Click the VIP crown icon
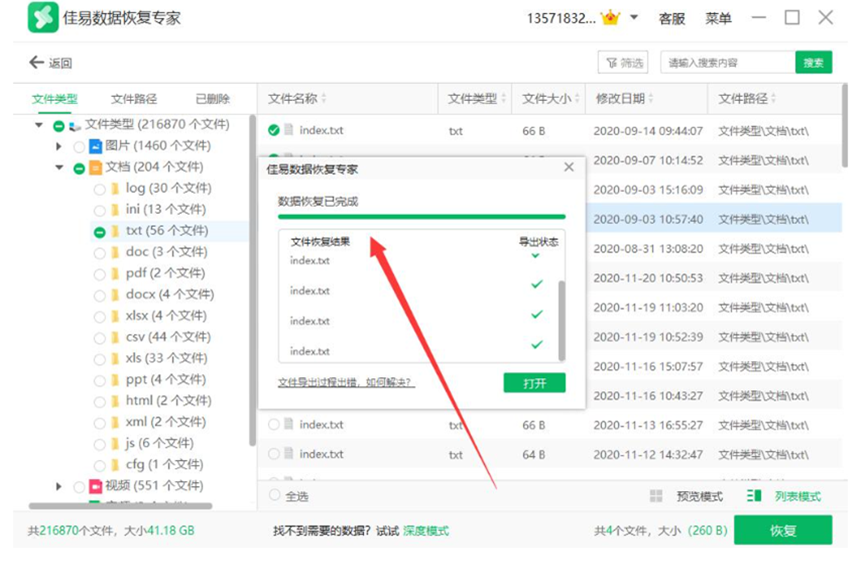Viewport: 865px width, 575px height. pos(611,18)
